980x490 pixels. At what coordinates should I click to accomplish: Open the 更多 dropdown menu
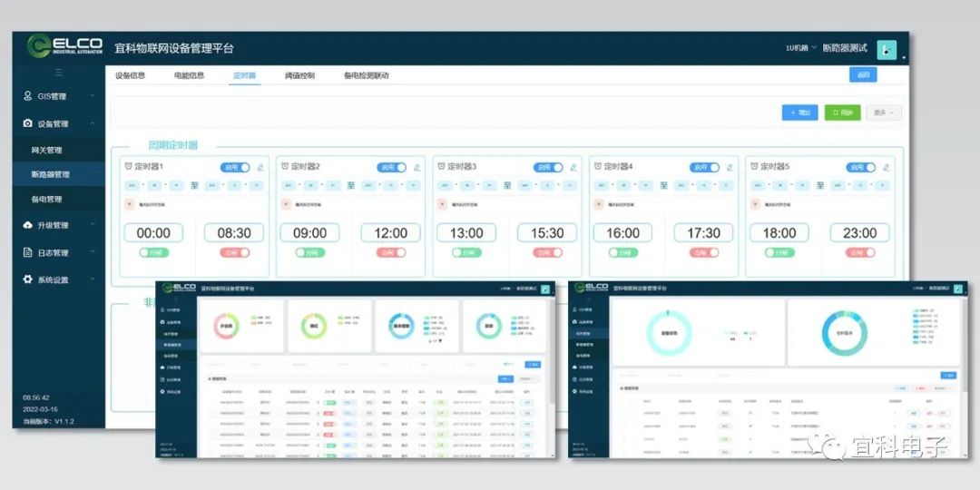884,113
